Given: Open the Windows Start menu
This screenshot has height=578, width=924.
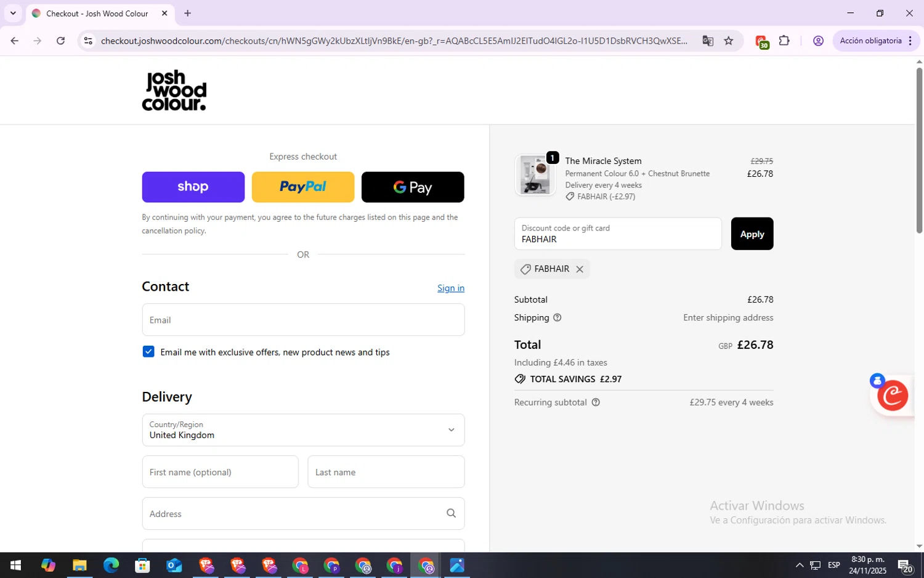Looking at the screenshot, I should pyautogui.click(x=15, y=565).
